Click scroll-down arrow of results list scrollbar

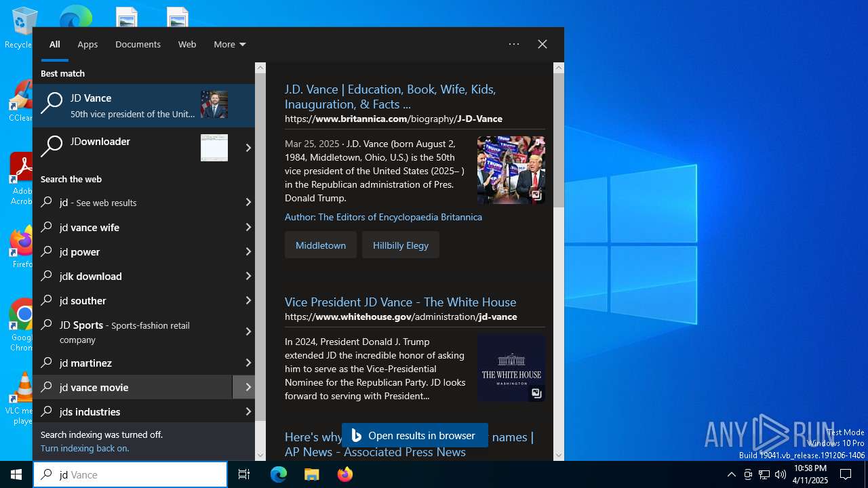pyautogui.click(x=260, y=455)
